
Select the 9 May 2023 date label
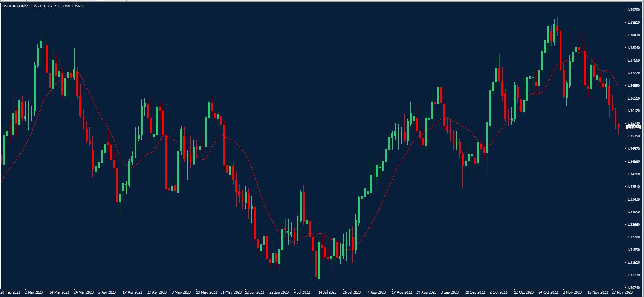180,292
